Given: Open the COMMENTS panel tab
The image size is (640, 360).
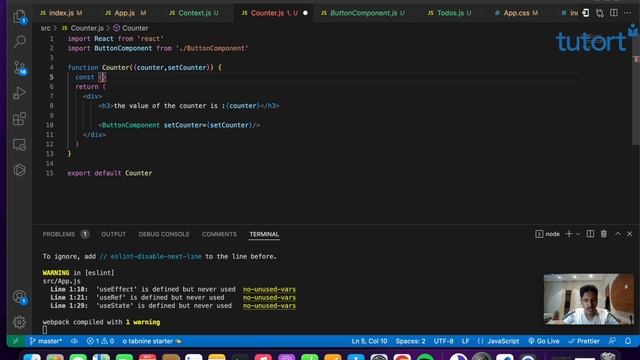Looking at the screenshot, I should coord(219,234).
